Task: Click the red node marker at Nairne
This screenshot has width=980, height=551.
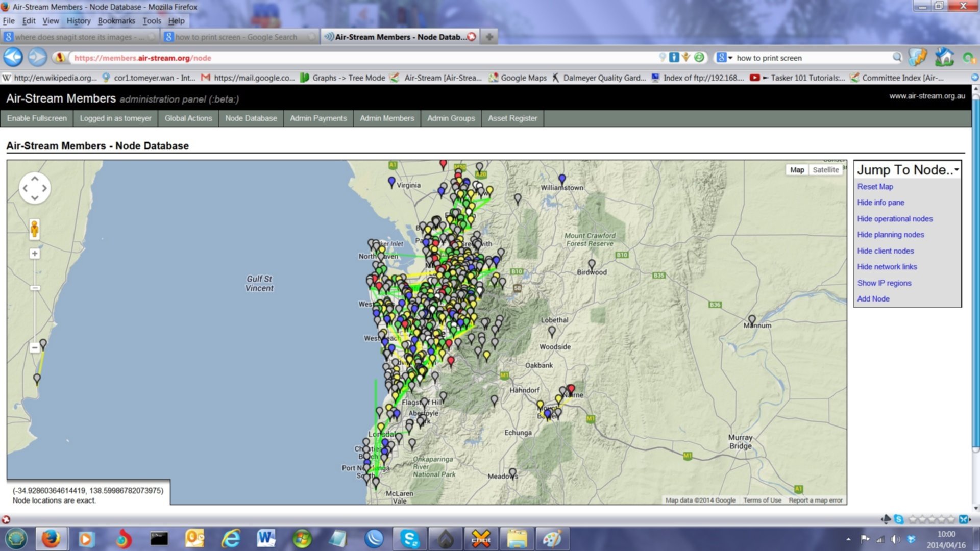Action: 571,390
